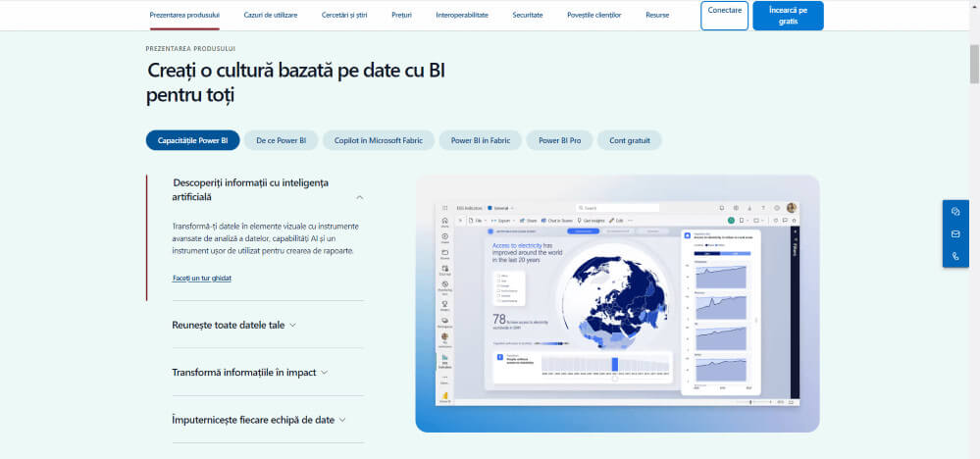Click the 'Încearcă pe gratis' button
The image size is (980, 459).
[788, 16]
